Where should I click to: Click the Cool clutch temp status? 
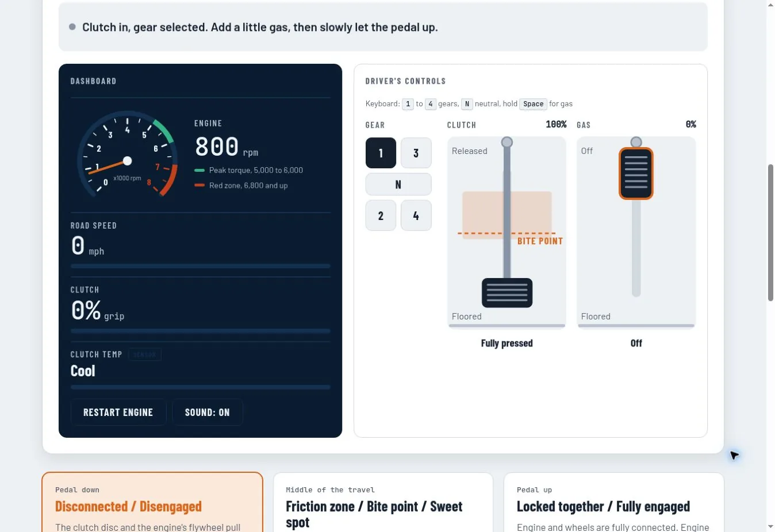click(x=83, y=371)
